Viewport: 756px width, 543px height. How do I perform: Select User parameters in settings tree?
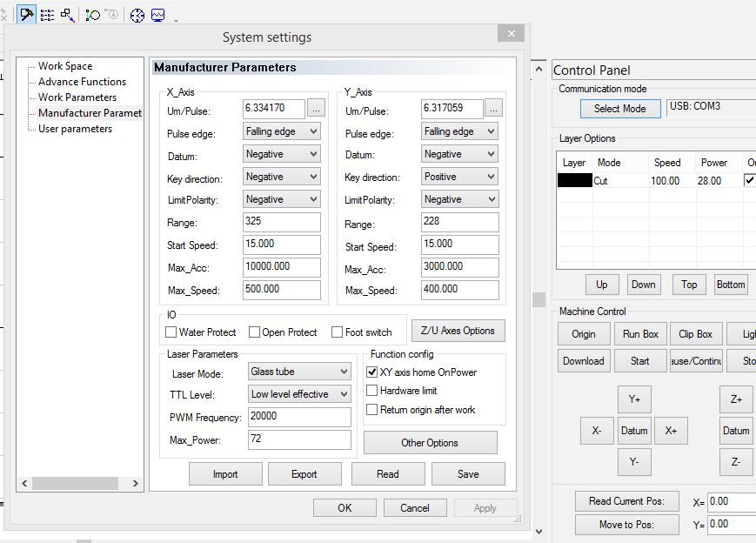[x=75, y=129]
